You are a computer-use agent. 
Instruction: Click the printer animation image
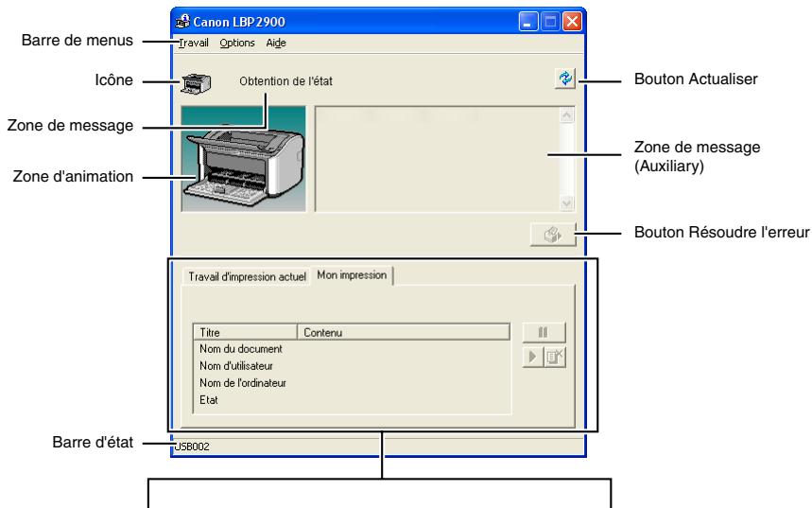(x=243, y=159)
